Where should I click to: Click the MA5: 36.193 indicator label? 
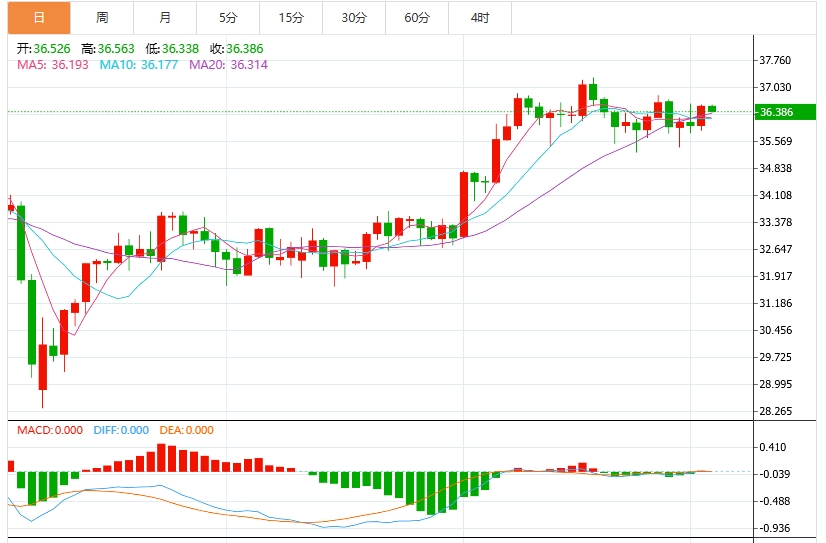tap(53, 65)
